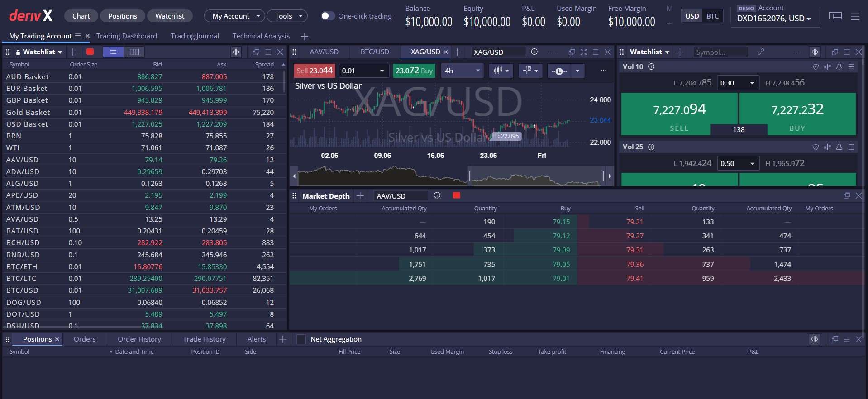Click the link icon beside Symbol field
868x399 pixels.
click(x=761, y=52)
